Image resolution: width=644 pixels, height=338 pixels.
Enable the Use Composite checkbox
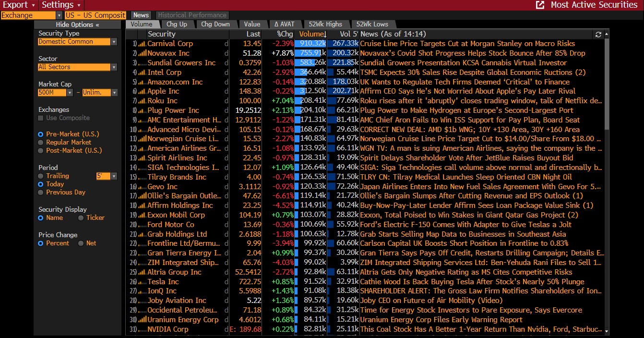coord(41,118)
